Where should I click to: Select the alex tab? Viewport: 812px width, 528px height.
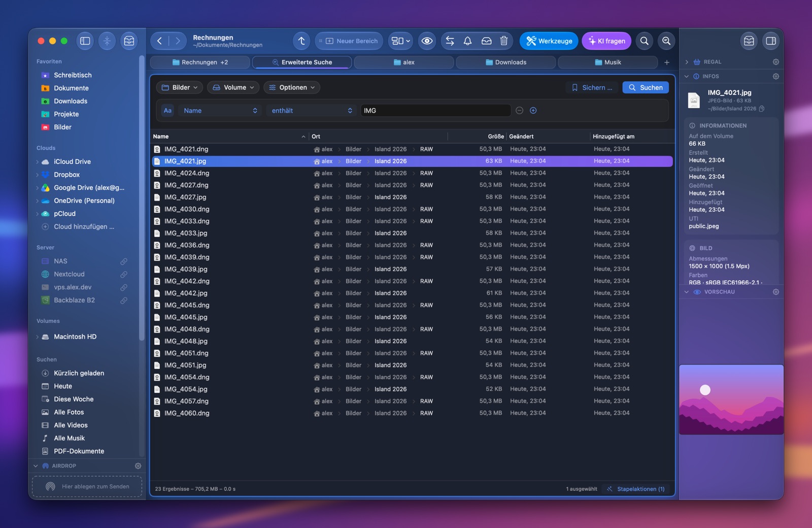point(404,62)
